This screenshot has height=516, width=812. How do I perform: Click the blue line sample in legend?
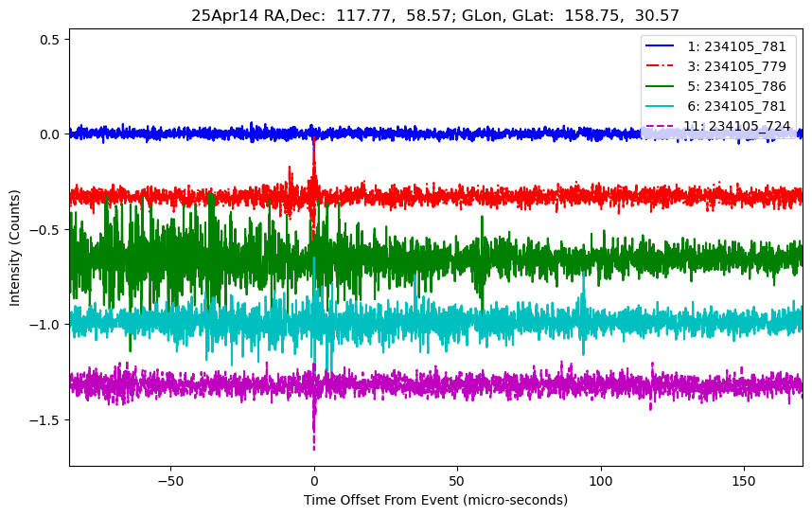point(660,46)
